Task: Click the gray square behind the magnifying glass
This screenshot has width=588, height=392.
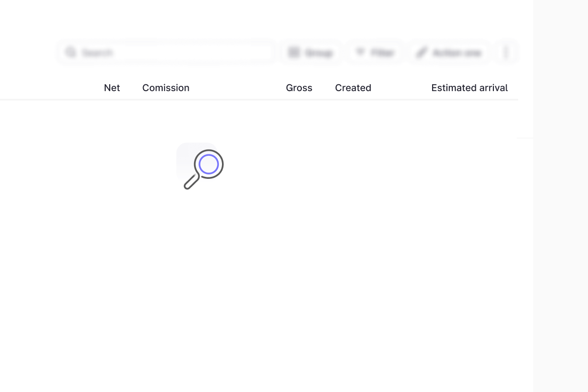Action: (185, 153)
